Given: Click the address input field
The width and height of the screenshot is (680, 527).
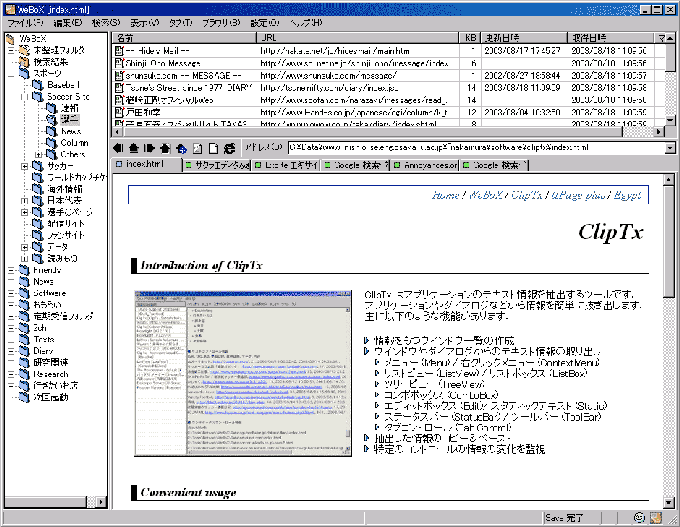Looking at the screenshot, I should click(x=477, y=148).
